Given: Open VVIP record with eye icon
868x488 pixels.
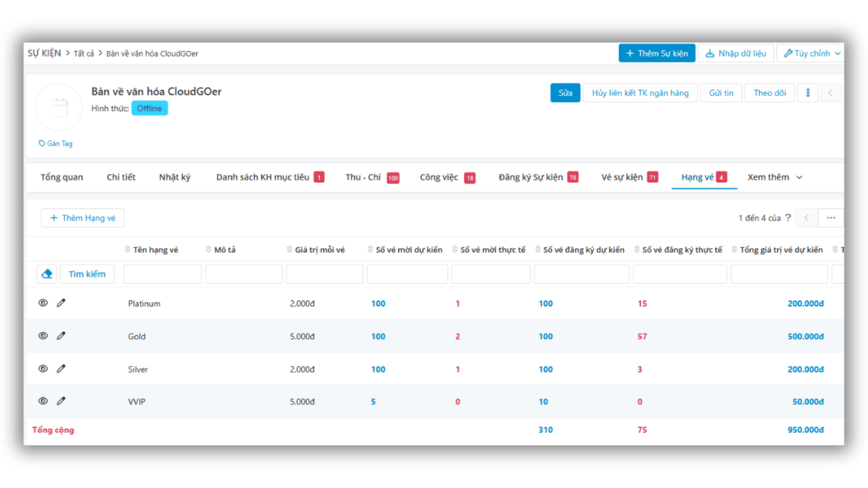Looking at the screenshot, I should 43,401.
